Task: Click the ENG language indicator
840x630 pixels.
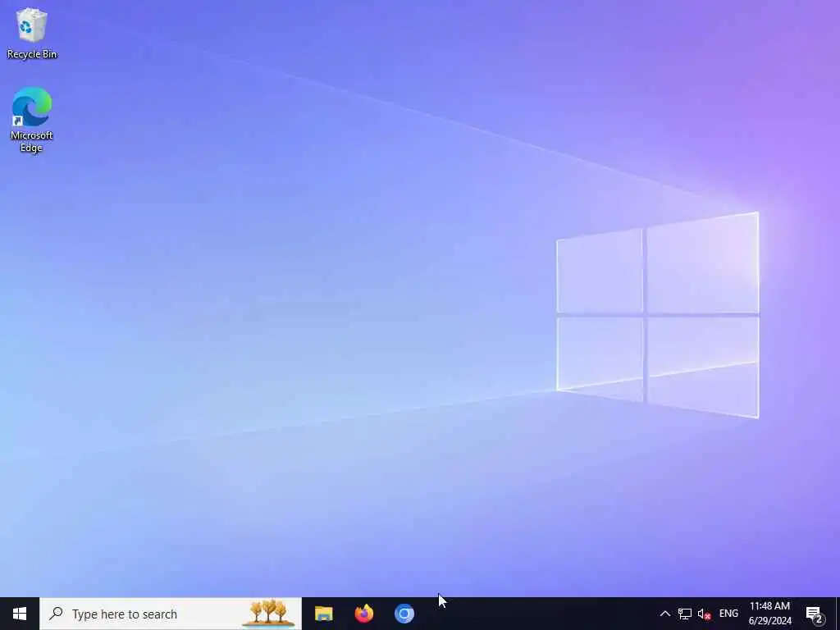Action: pos(728,614)
